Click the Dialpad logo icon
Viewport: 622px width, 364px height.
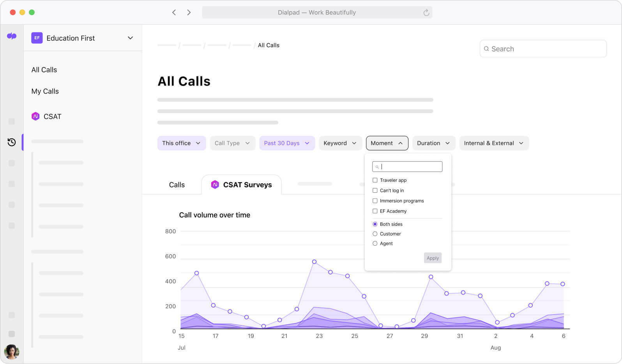click(12, 36)
